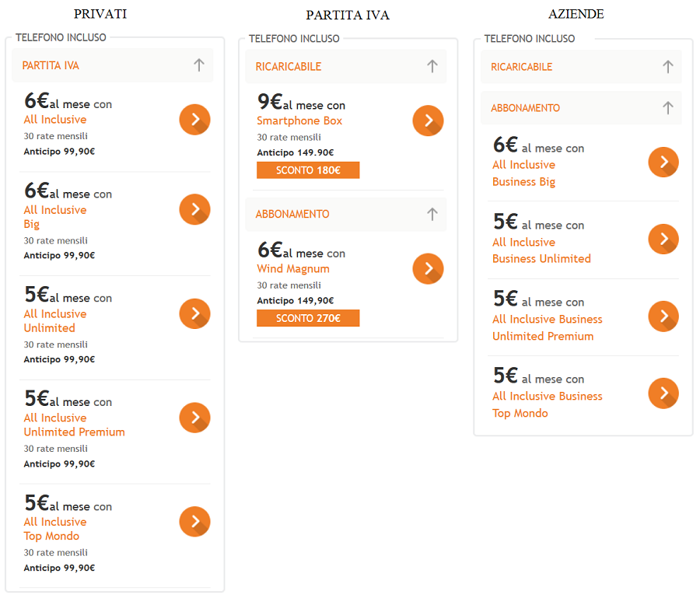This screenshot has height=598, width=700.
Task: Click the arrow for All Inclusive Business Top Mondo
Action: (663, 393)
